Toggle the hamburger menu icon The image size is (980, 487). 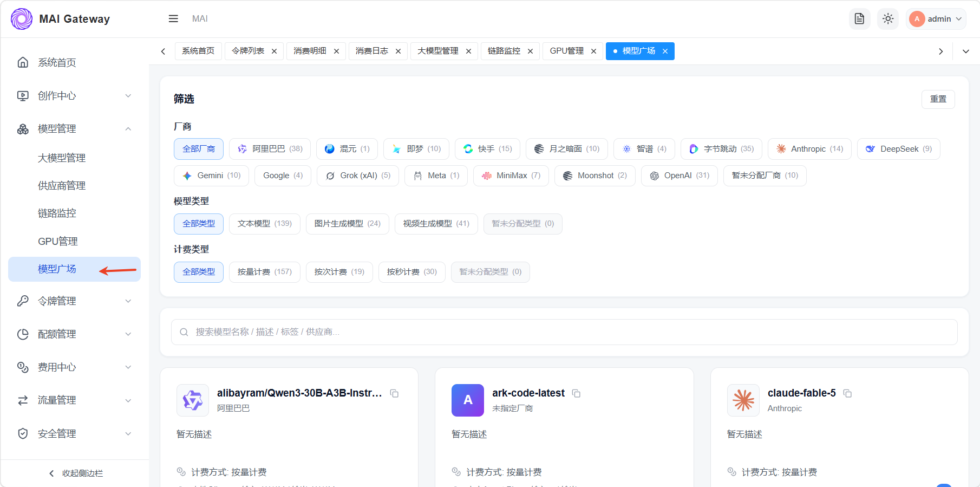tap(173, 19)
